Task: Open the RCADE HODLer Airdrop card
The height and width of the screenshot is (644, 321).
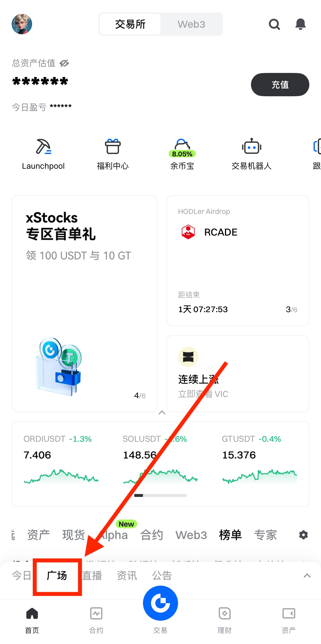Action: tap(238, 261)
